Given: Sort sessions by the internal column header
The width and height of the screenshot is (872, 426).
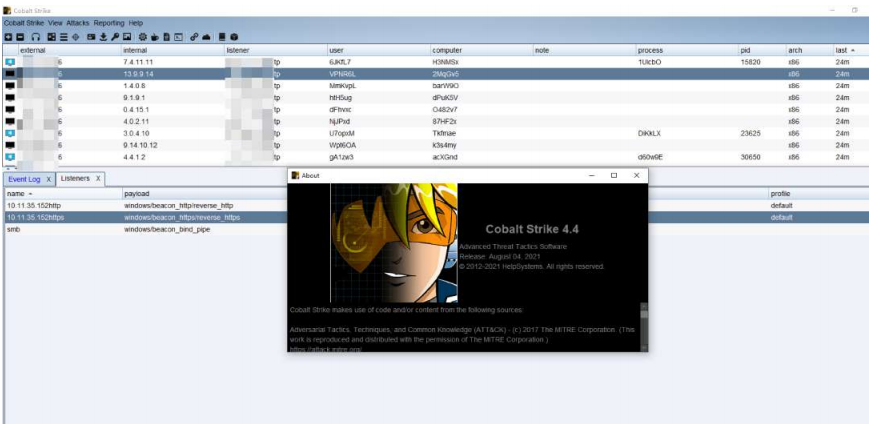Looking at the screenshot, I should point(172,50).
